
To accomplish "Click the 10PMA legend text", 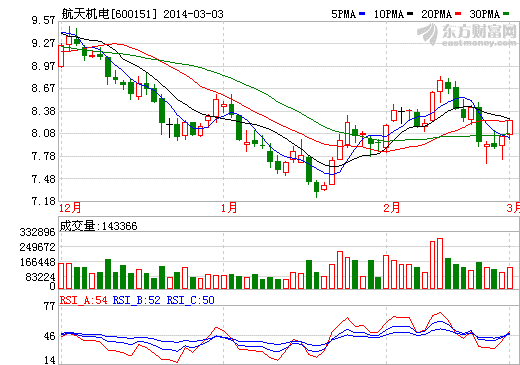I will click(389, 14).
